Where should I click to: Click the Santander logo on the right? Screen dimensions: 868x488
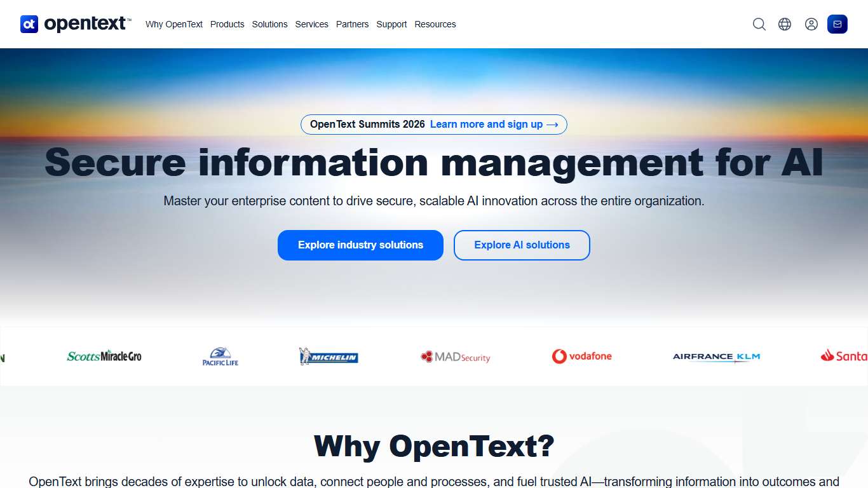click(x=845, y=356)
